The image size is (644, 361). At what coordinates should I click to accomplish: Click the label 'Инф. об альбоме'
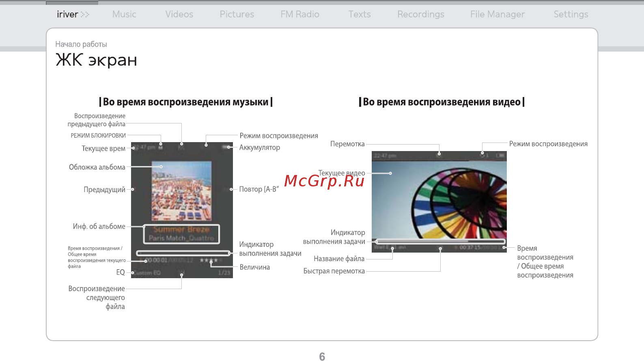click(x=99, y=226)
